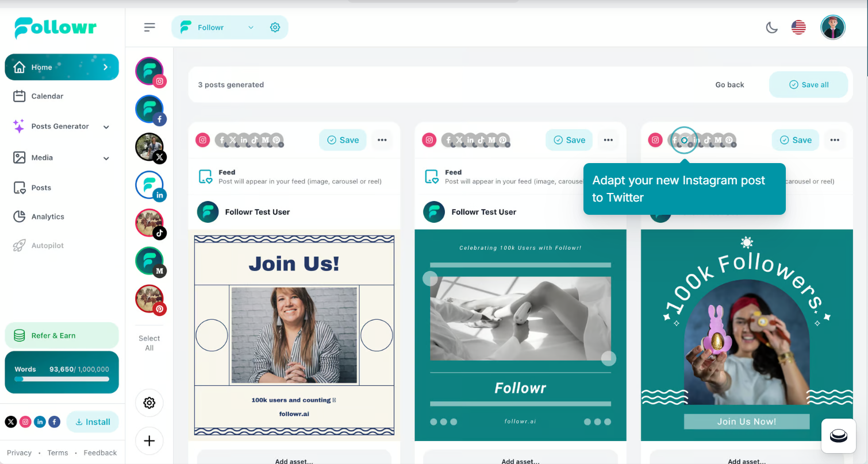Open more options on Join Us! post

(382, 140)
